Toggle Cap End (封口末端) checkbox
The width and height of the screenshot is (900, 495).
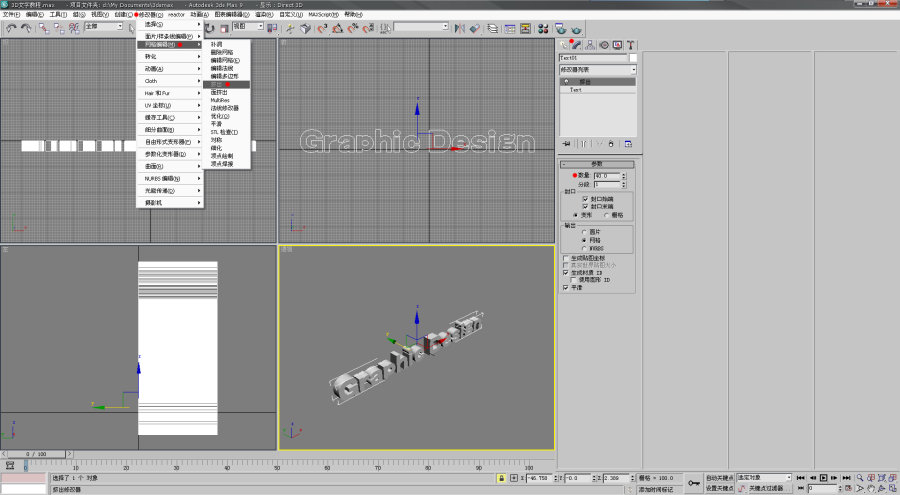point(585,206)
